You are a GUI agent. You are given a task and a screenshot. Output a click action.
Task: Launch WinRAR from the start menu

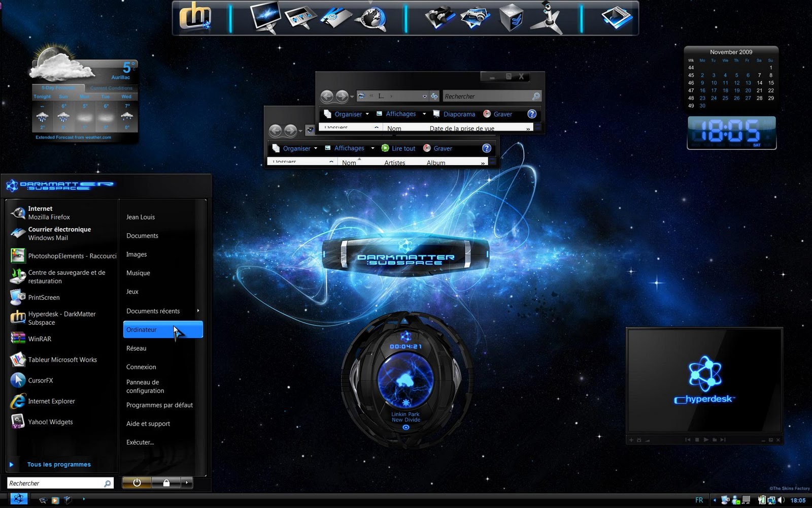pos(62,339)
